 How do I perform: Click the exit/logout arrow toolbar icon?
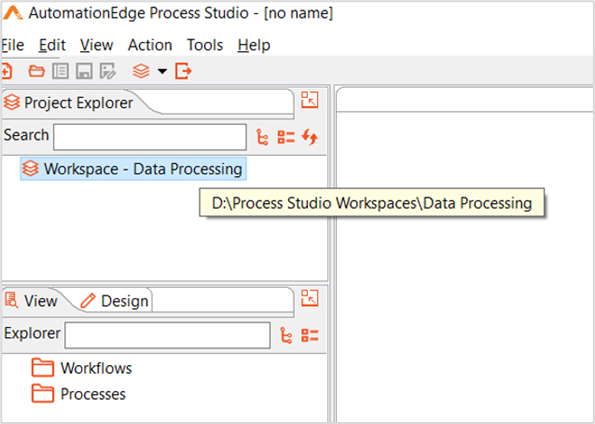coord(183,71)
